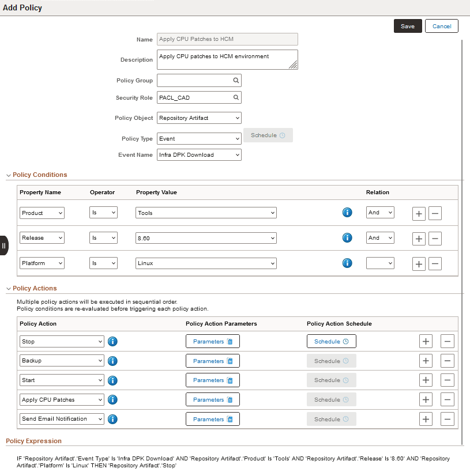The image size is (470, 476).
Task: Collapse the Policy Conditions section
Action: click(x=7, y=175)
